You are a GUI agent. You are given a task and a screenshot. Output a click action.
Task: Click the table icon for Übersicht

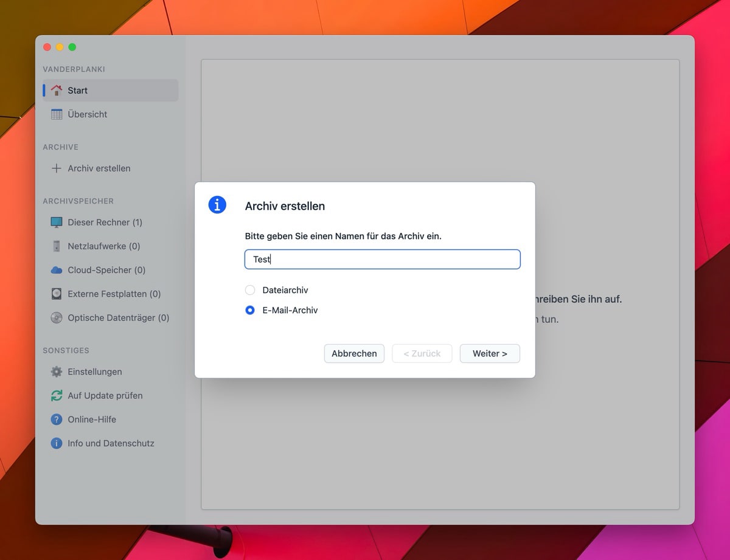[x=57, y=114]
